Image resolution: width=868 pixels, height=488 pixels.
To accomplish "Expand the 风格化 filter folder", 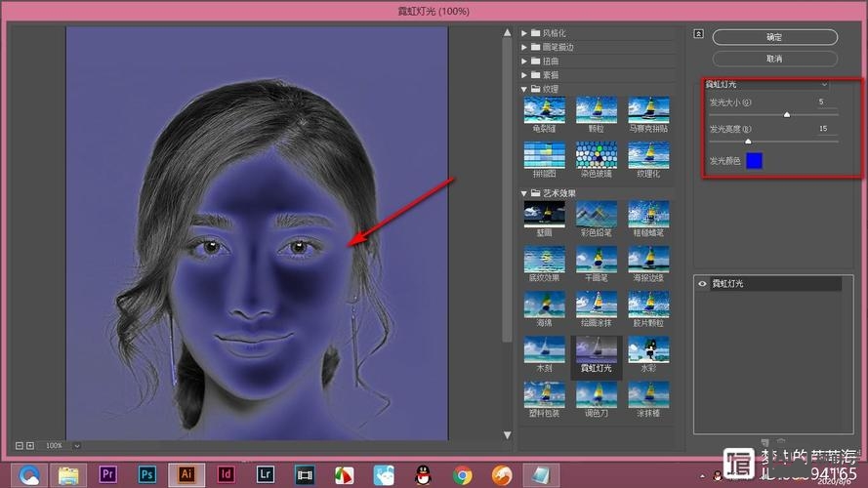I will 524,33.
